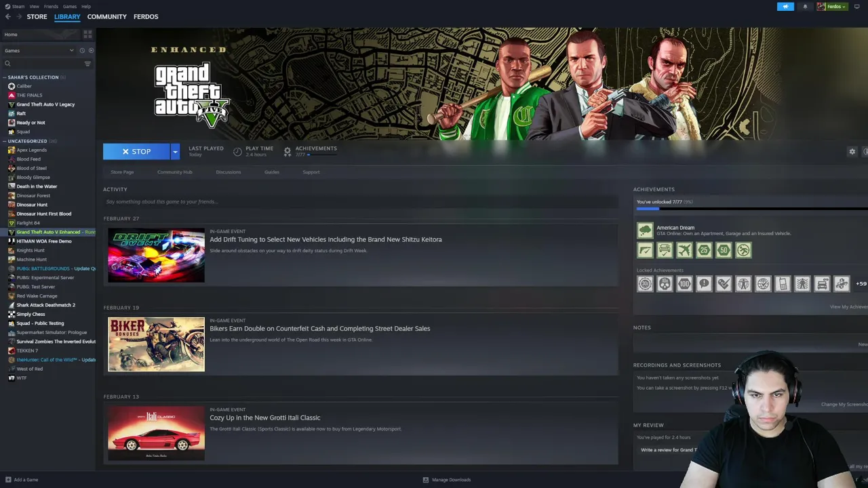This screenshot has height=488, width=868.
Task: Go to the STORE tab
Action: tap(37, 16)
